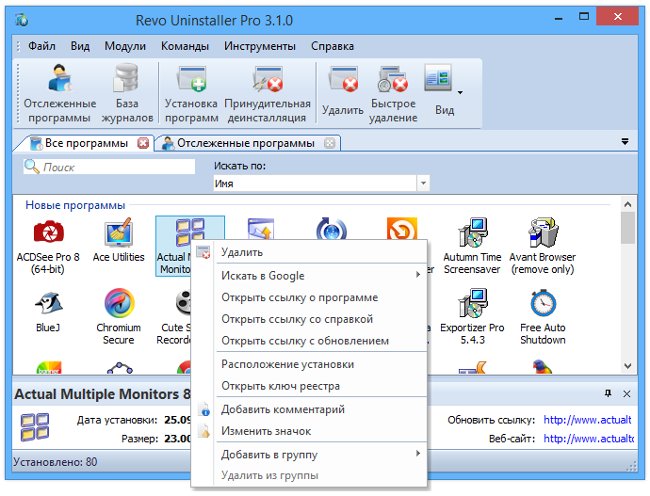Open the Команды menu
650x496 pixels.
[185, 46]
